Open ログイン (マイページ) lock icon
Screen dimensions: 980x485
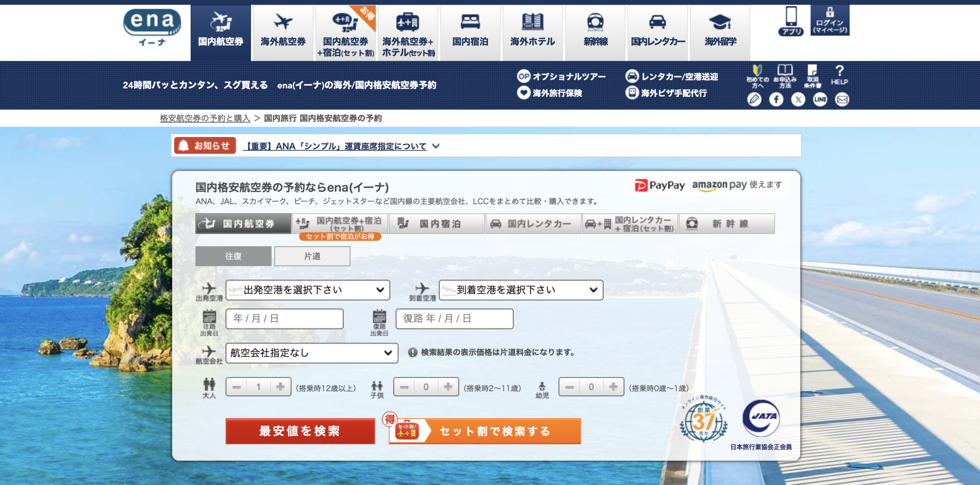click(x=830, y=20)
